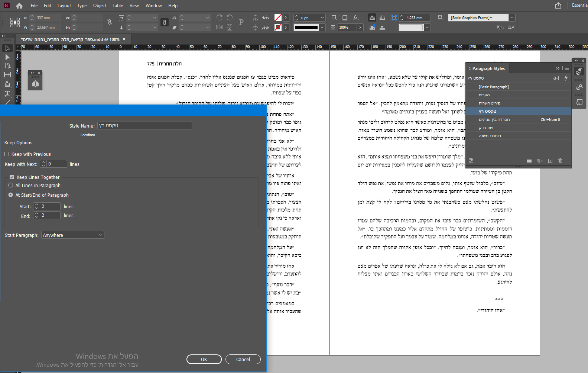The height and width of the screenshot is (373, 588).
Task: Open the Start Paragraph dropdown
Action: tap(73, 235)
